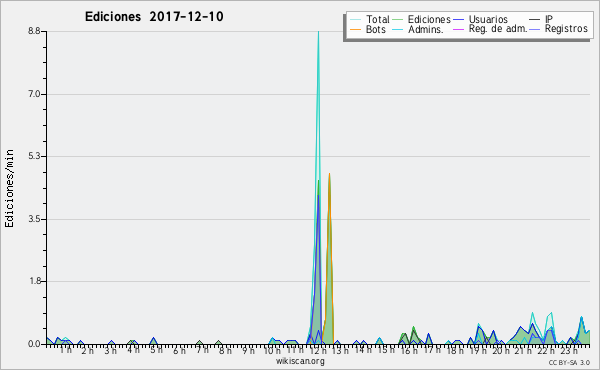
Task: Click the '20 h' x-axis label
Action: point(501,351)
